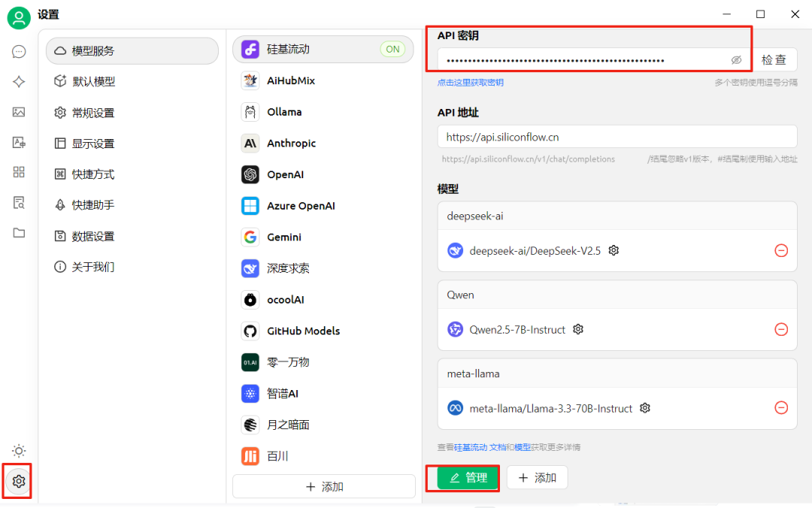
Task: Choose the Azure OpenAI provider
Action: 323,206
